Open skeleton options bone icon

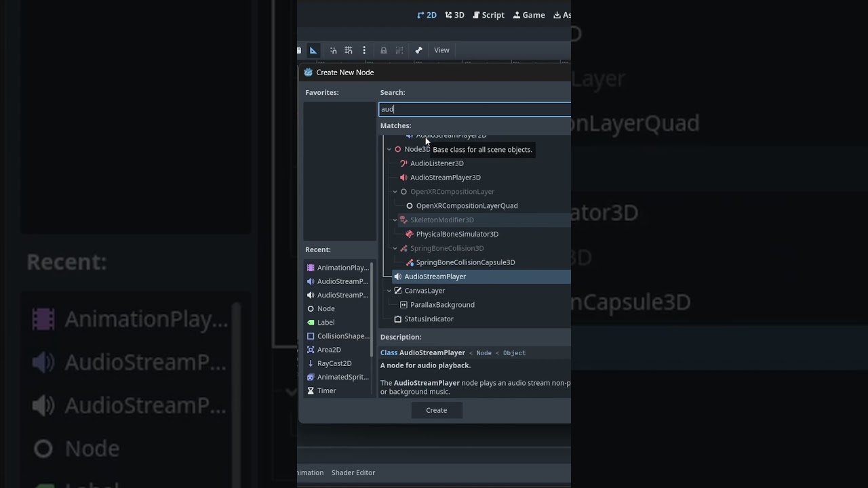pos(419,50)
